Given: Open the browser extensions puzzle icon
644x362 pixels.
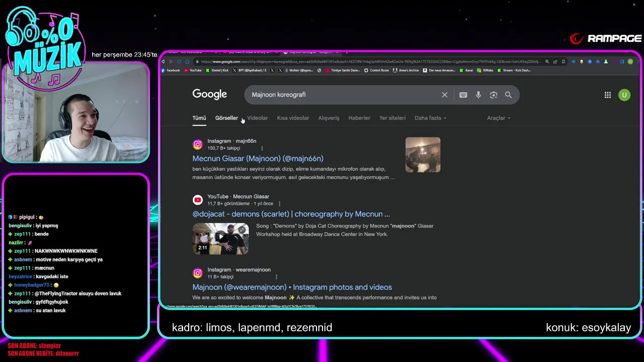Looking at the screenshot, I should pyautogui.click(x=598, y=61).
